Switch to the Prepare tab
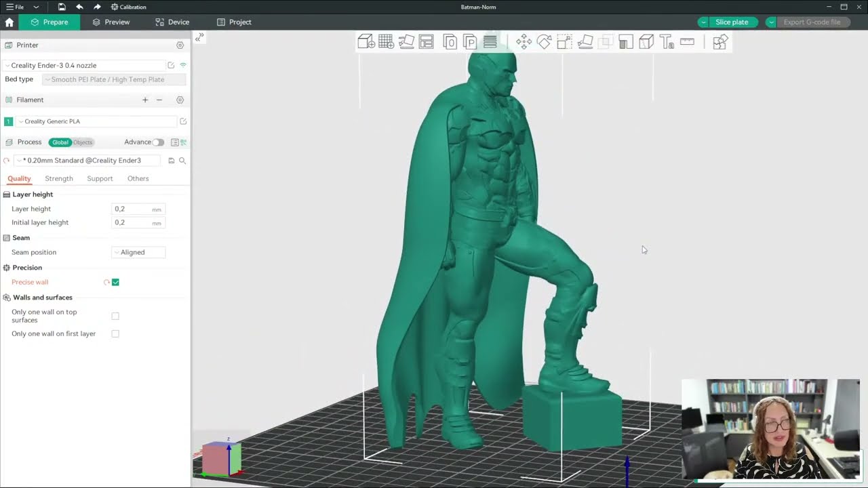This screenshot has height=488, width=868. click(x=49, y=22)
